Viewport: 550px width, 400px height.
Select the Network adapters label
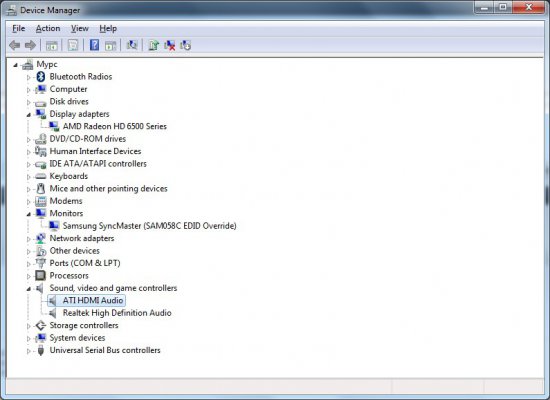[x=82, y=238]
